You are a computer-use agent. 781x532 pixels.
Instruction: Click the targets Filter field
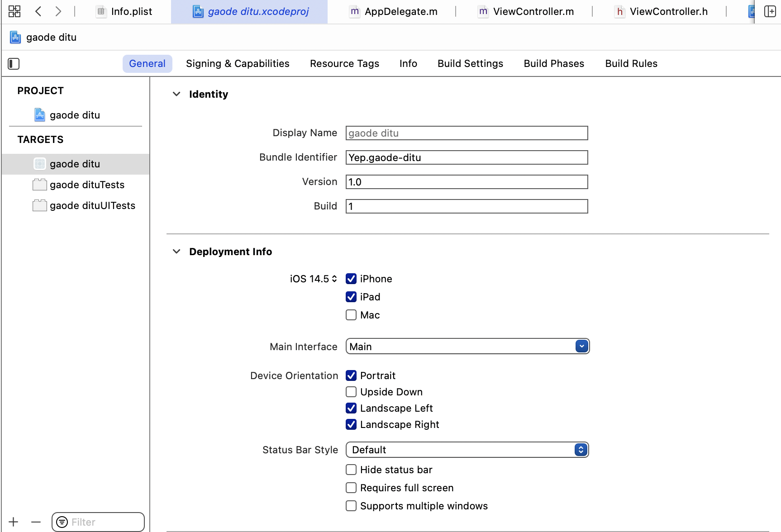(x=98, y=522)
